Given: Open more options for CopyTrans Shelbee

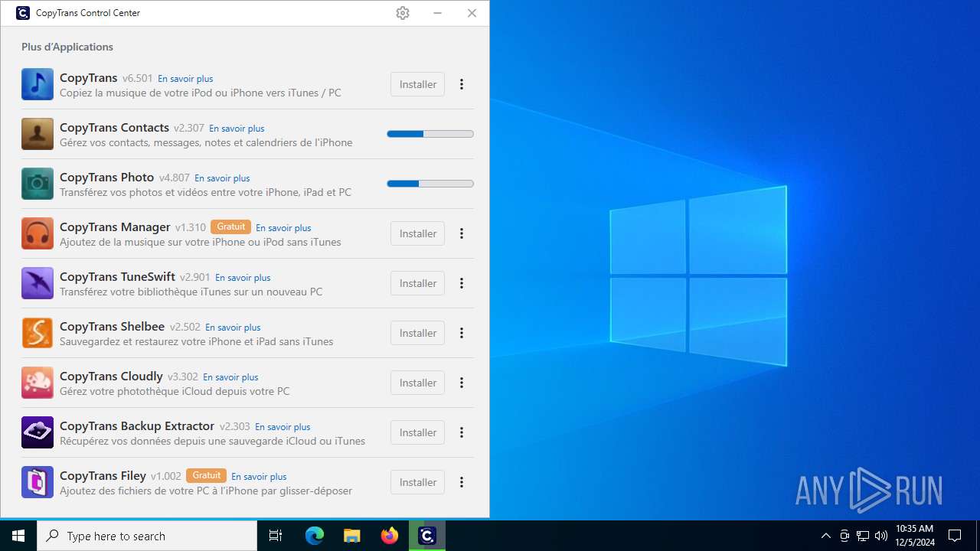Looking at the screenshot, I should (462, 333).
